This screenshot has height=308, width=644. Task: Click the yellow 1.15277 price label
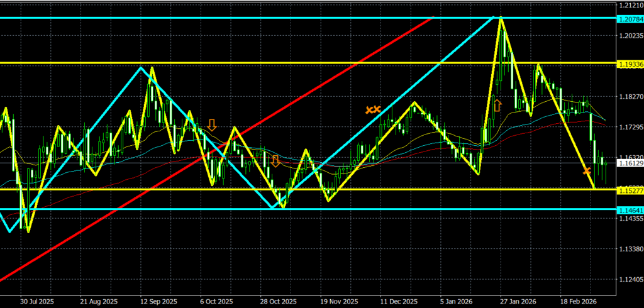click(x=630, y=189)
